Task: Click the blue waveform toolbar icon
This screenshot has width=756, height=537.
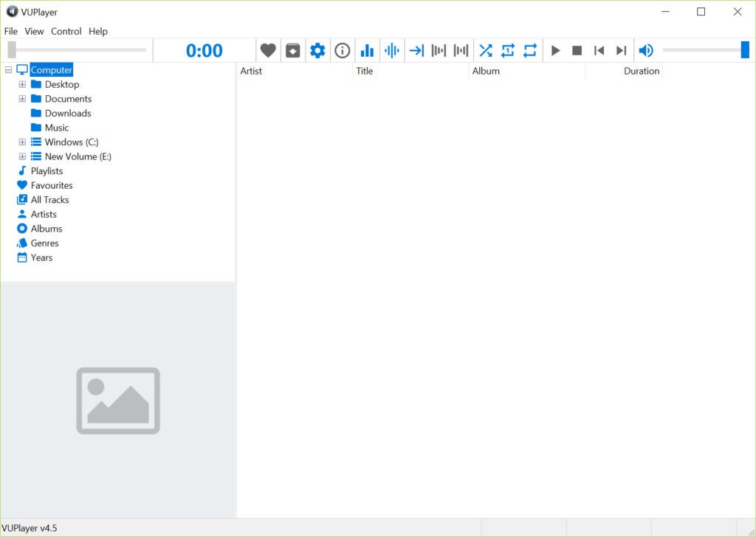Action: pyautogui.click(x=392, y=50)
